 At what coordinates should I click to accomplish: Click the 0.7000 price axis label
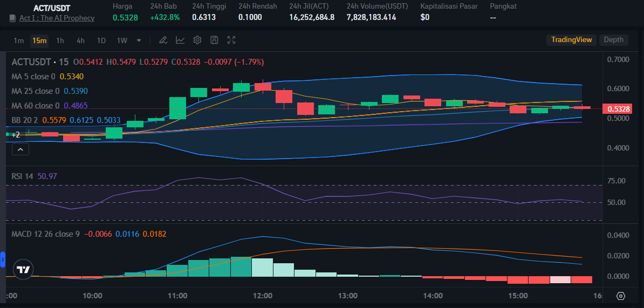click(x=618, y=59)
